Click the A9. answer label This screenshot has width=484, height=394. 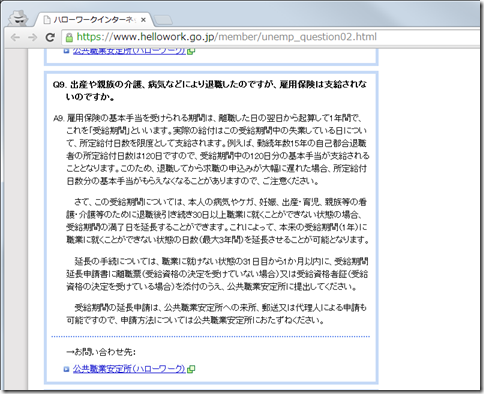click(x=58, y=118)
